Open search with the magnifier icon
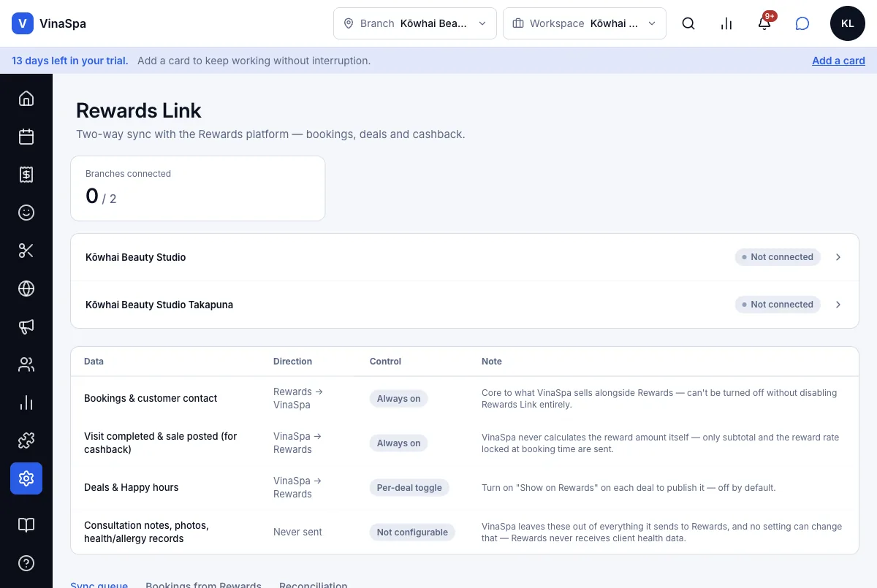 coord(688,23)
